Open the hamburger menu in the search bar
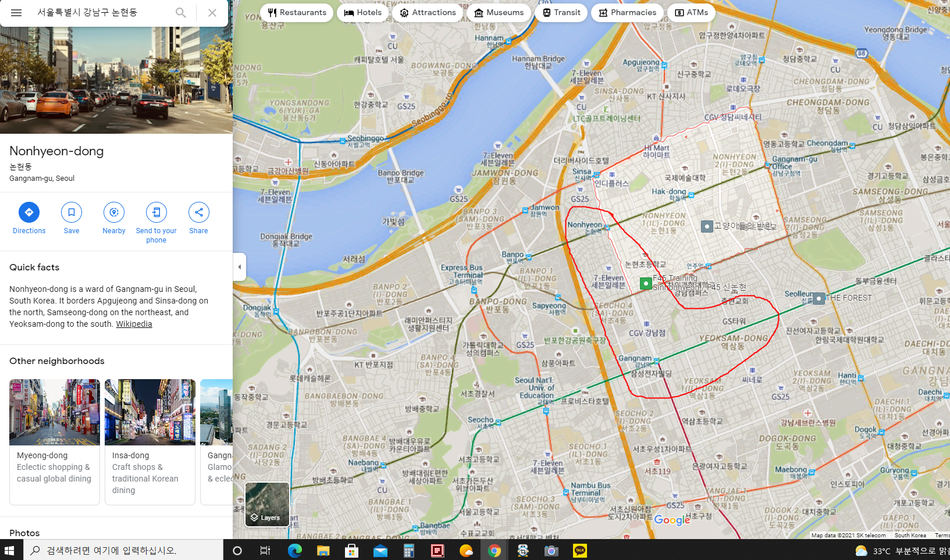This screenshot has height=560, width=950. click(16, 13)
